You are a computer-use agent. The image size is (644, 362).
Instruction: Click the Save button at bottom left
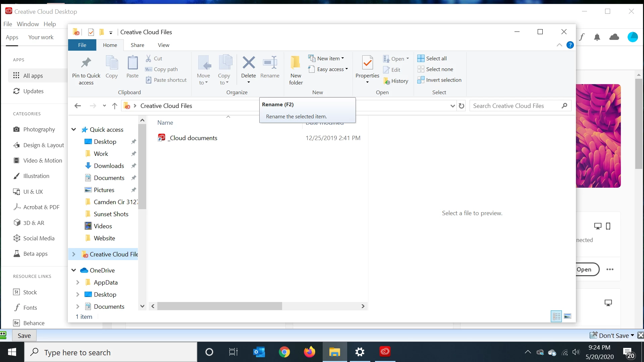pos(24,336)
